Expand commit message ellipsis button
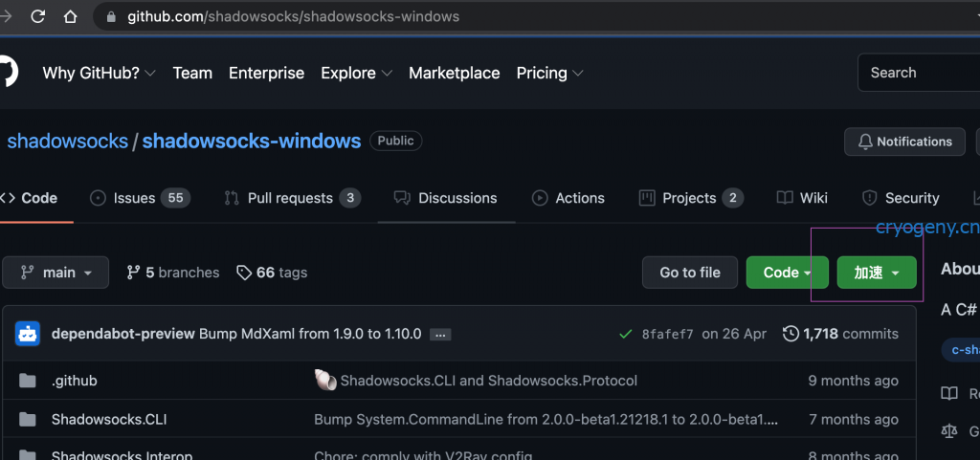The image size is (980, 460). [x=440, y=335]
